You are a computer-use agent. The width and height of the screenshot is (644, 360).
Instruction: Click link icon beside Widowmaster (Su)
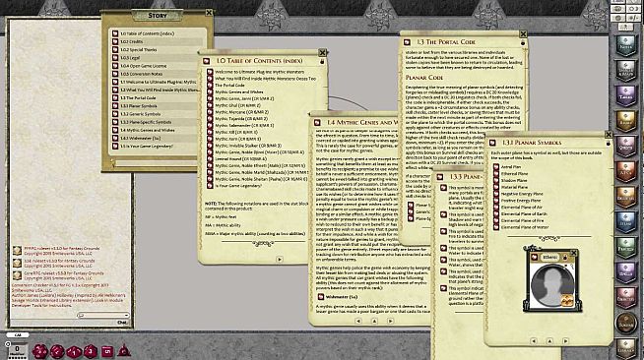click(x=321, y=297)
